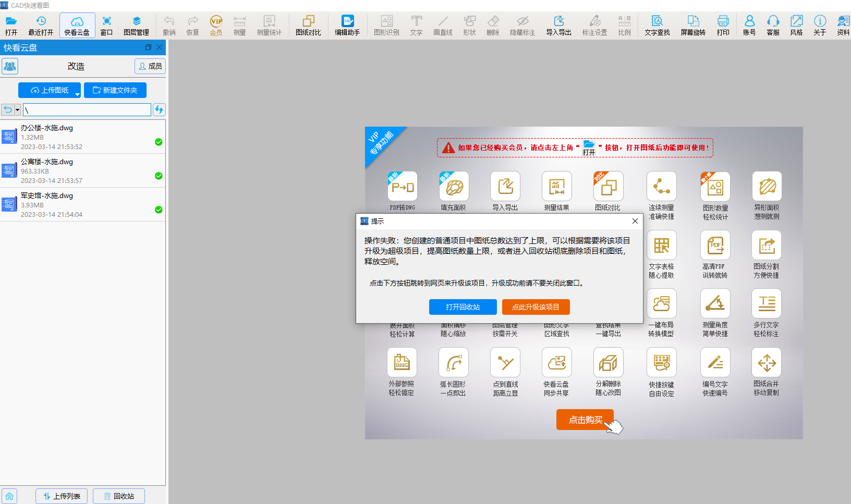Click the 恢复 redo icon

193,25
